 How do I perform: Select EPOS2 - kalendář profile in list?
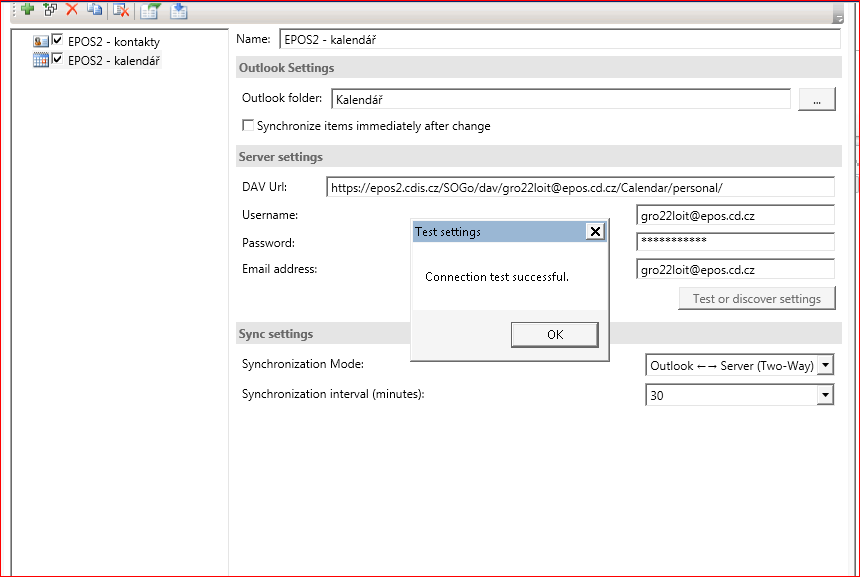(114, 60)
